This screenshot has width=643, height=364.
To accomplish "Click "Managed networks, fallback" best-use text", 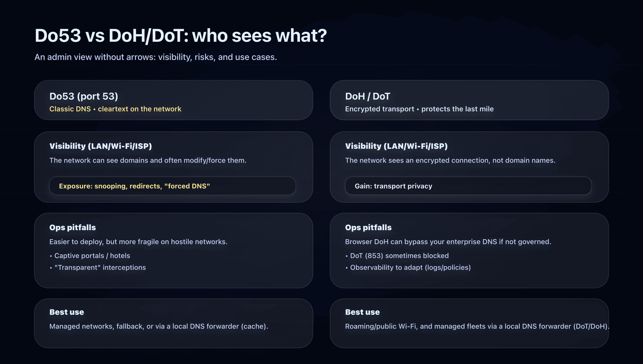I will coord(159,327).
